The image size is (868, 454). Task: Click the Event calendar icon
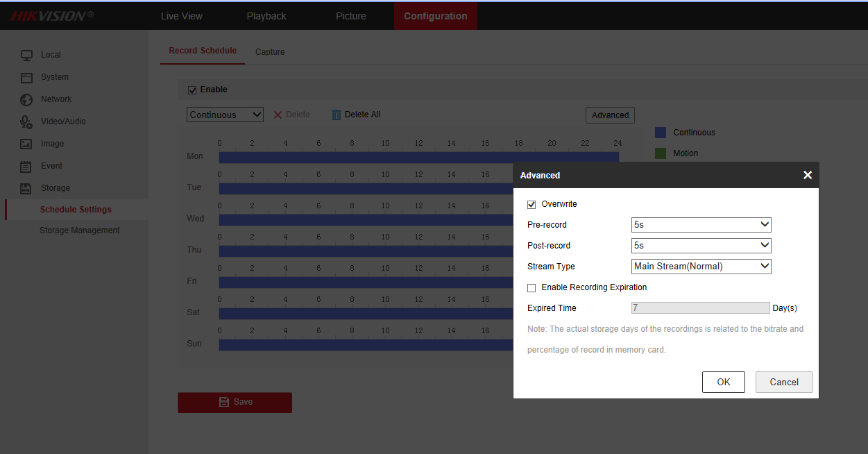click(26, 166)
